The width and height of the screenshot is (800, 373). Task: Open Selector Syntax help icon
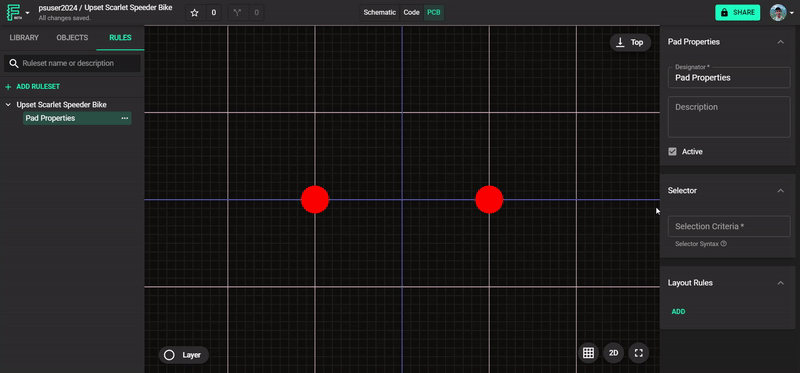point(723,244)
